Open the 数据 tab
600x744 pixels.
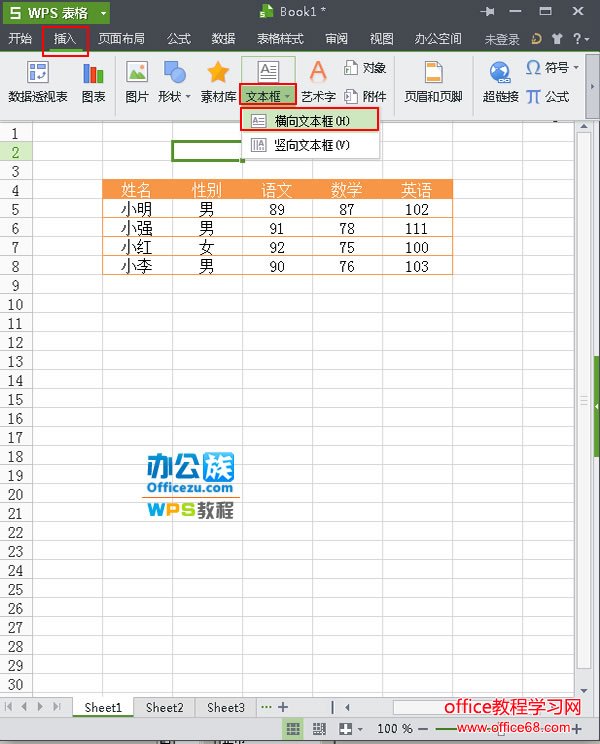point(223,38)
